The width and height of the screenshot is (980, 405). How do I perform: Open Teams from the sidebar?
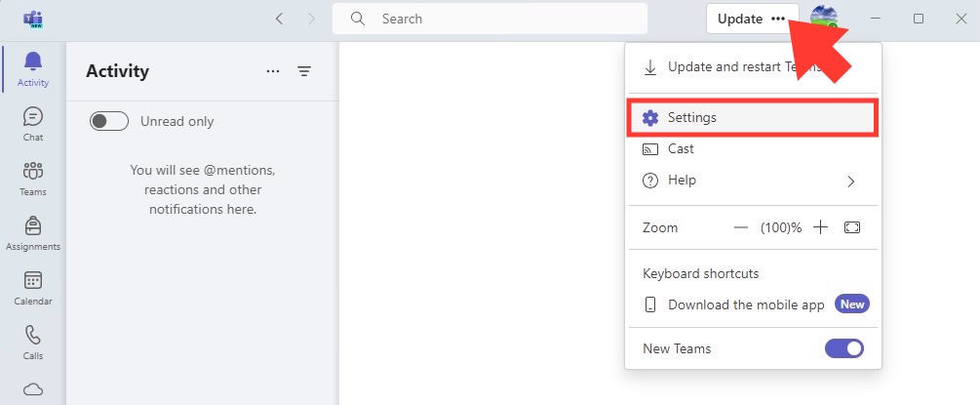pos(32,179)
